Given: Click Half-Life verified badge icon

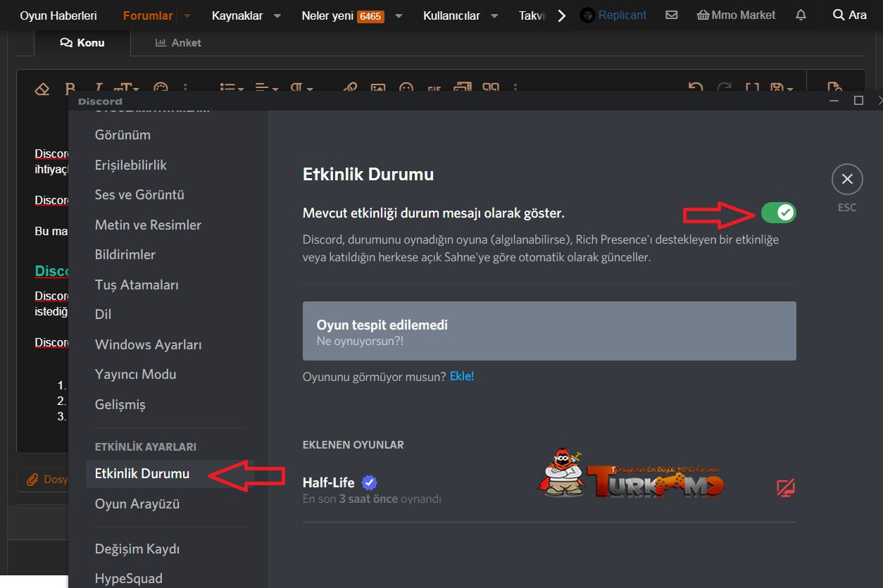Looking at the screenshot, I should (369, 483).
